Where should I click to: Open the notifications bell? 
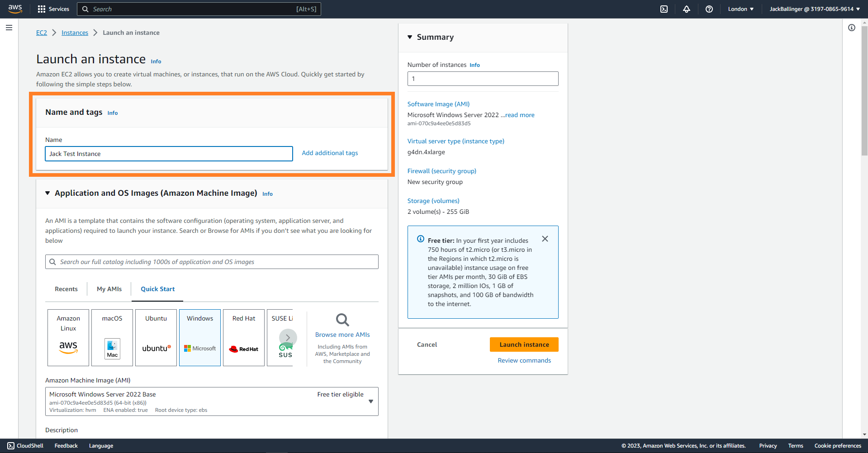point(686,9)
